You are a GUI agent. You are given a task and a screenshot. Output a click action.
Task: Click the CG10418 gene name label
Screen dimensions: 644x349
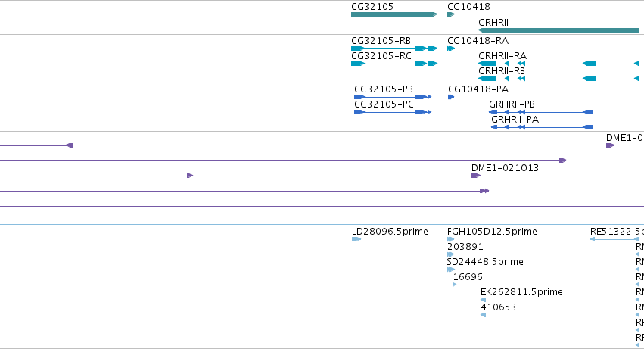(468, 7)
